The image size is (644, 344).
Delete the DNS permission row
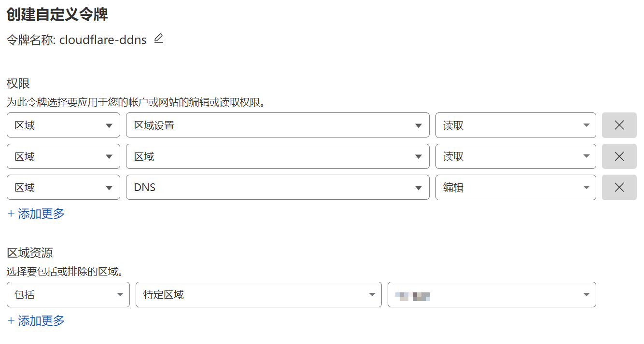click(x=619, y=187)
